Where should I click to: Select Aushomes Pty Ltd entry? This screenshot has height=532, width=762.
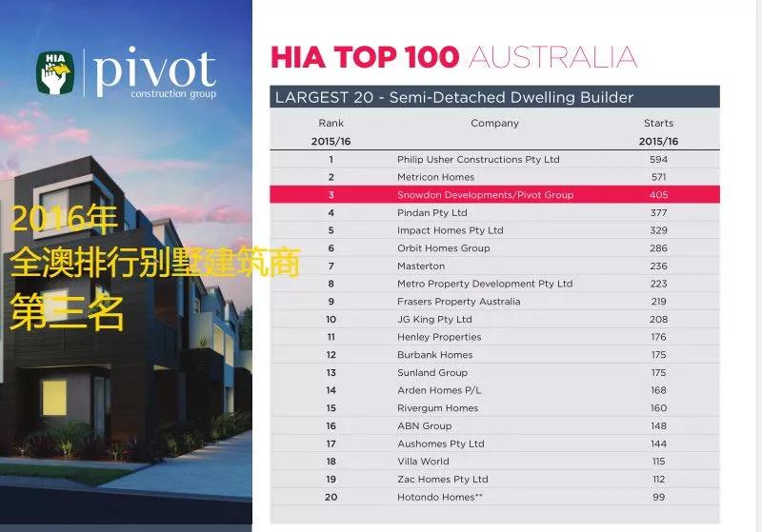click(x=440, y=443)
